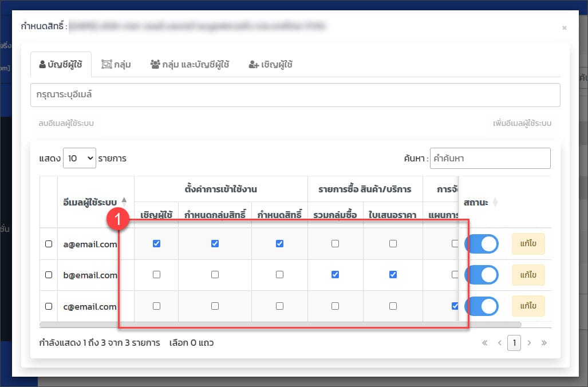
Task: Open the กลุ่ม tab
Action: (116, 65)
